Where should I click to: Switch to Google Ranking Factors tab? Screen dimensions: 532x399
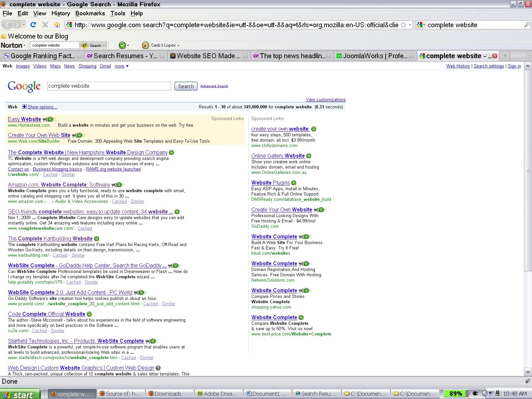tap(42, 56)
